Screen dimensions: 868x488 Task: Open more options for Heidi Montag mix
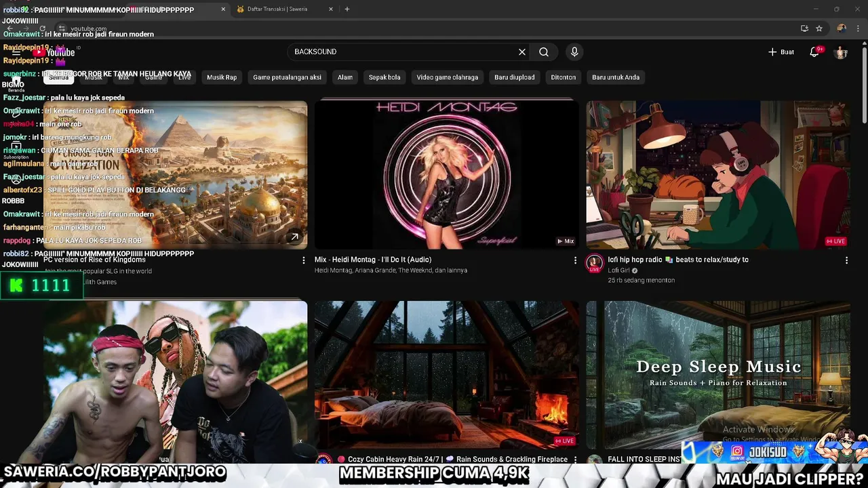point(575,260)
